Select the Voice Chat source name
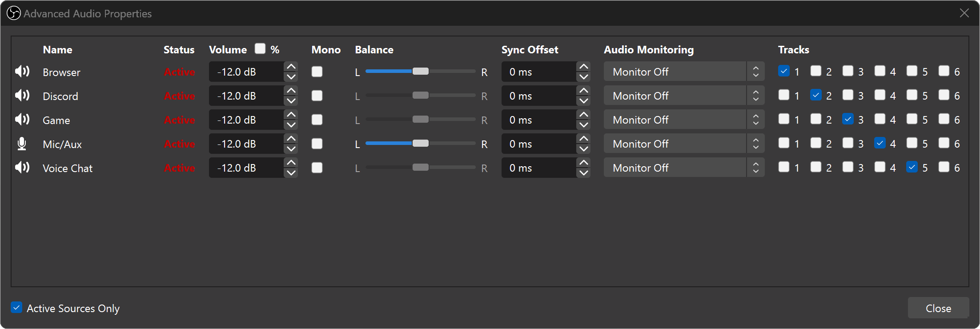The height and width of the screenshot is (329, 980). coord(68,169)
